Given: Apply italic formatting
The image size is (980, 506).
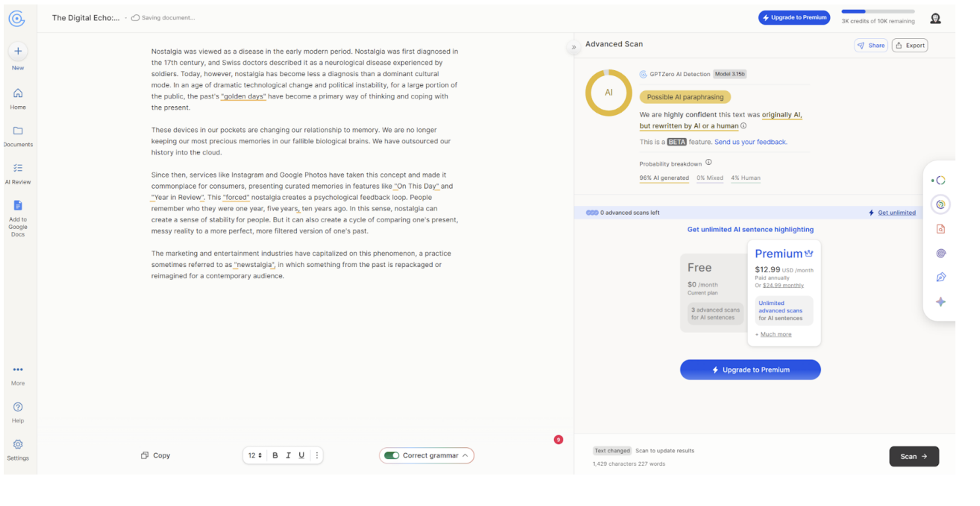Looking at the screenshot, I should click(288, 455).
